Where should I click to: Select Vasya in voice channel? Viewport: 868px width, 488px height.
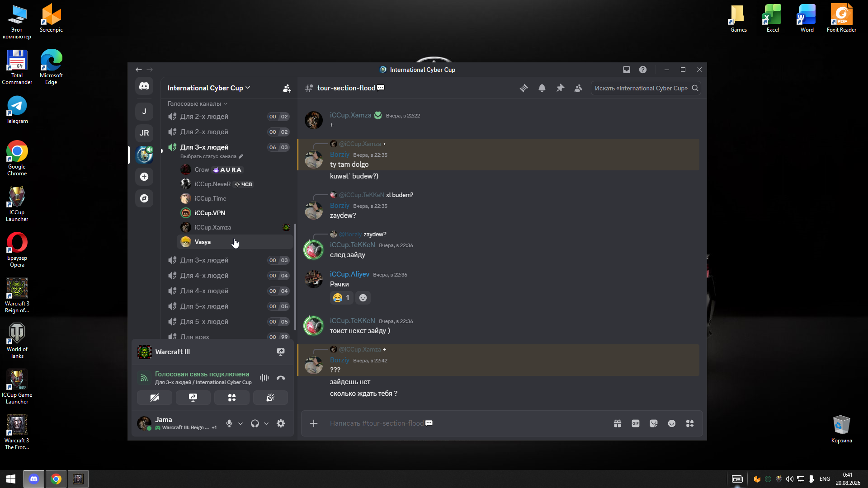point(235,242)
